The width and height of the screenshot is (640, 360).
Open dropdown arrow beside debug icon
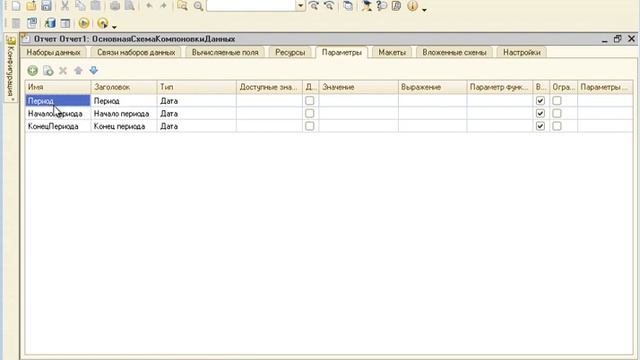click(x=114, y=27)
